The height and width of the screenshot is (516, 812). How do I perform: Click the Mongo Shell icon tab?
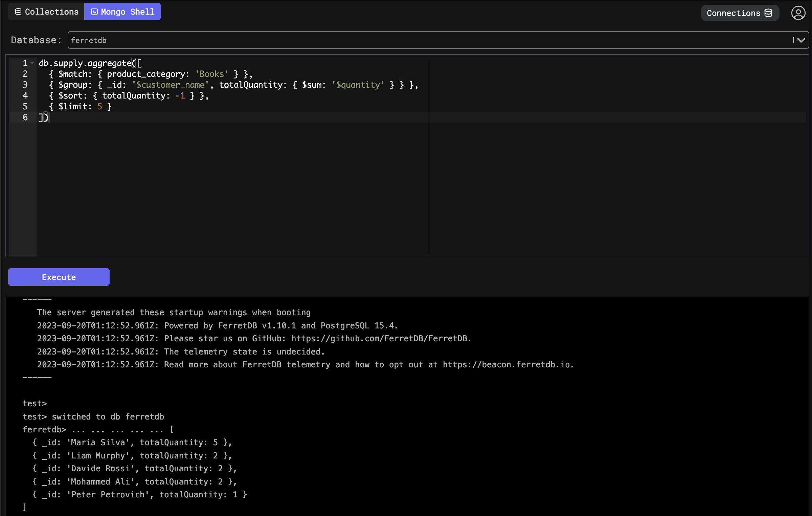pos(95,11)
